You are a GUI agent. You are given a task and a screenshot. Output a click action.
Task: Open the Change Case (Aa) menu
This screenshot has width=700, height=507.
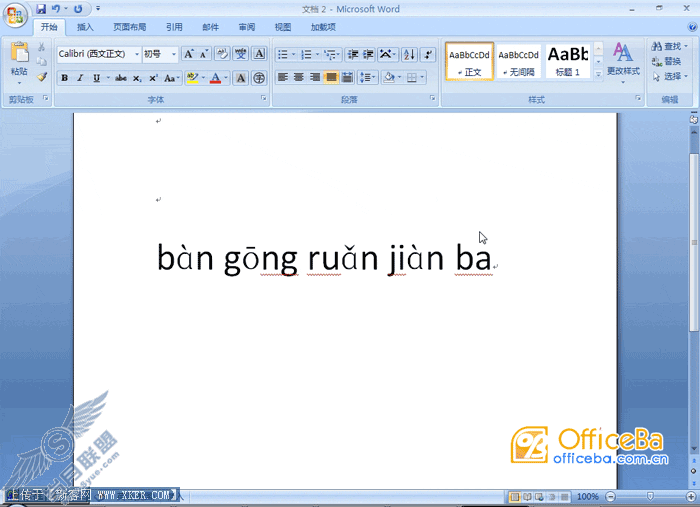(x=171, y=78)
